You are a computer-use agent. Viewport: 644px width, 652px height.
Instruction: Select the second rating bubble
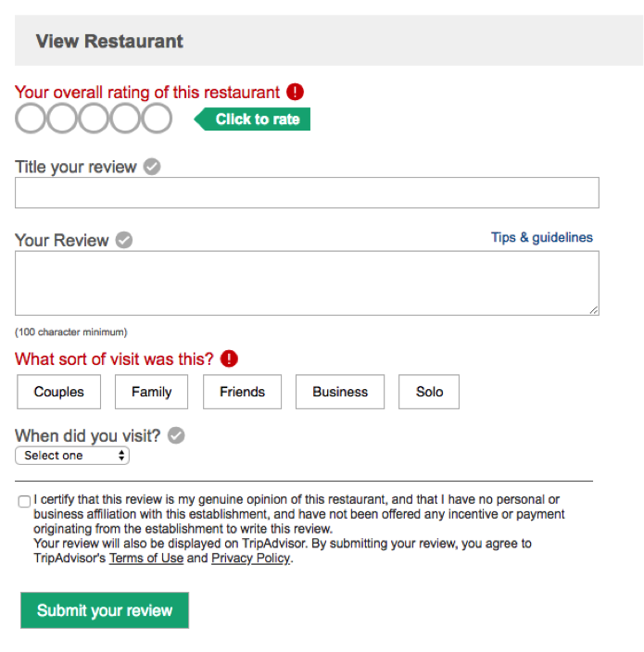(x=61, y=119)
